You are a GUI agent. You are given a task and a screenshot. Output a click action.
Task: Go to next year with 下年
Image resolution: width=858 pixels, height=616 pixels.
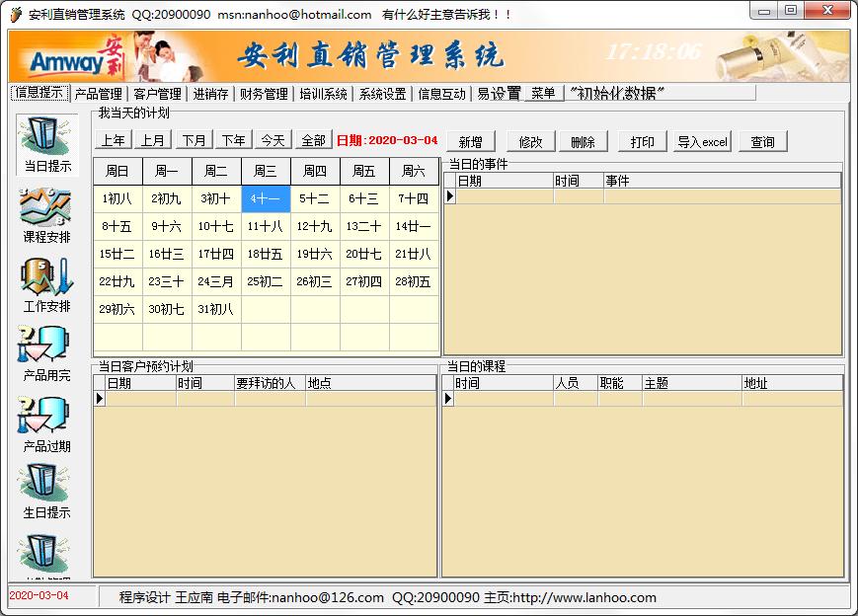coord(234,140)
